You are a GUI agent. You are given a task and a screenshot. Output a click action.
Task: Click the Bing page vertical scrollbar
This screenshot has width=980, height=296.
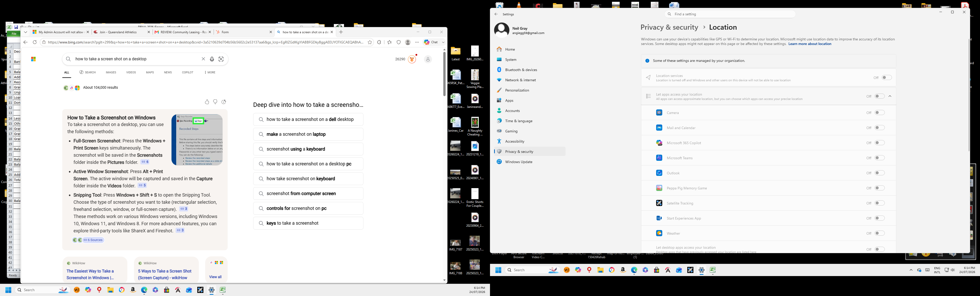pos(444,74)
